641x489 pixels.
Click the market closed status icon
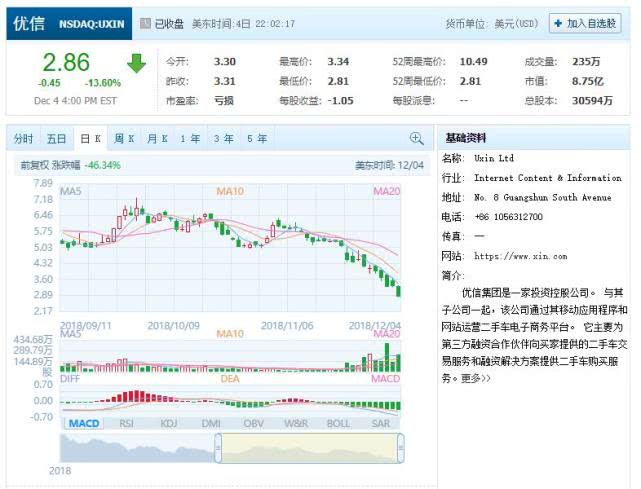[x=145, y=22]
